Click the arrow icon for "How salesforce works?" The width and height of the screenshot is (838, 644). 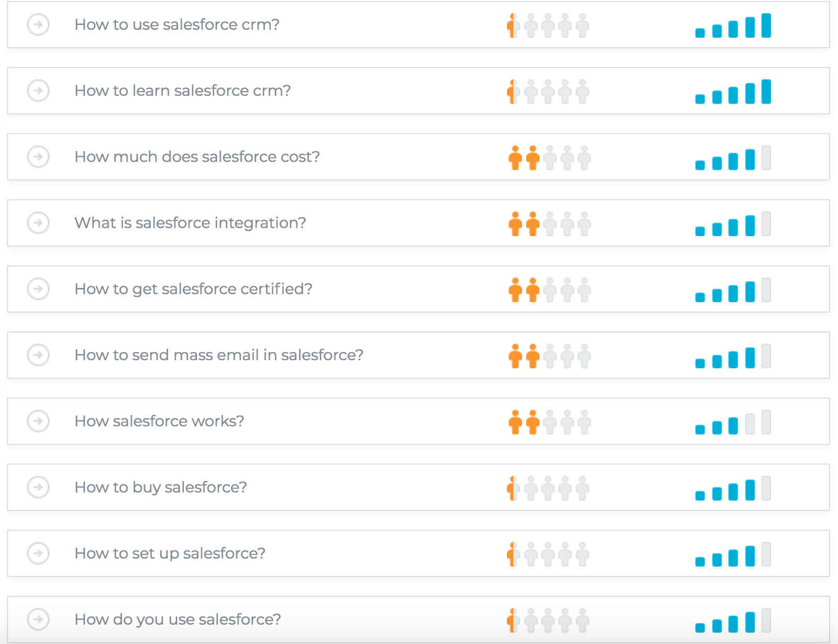(x=38, y=421)
